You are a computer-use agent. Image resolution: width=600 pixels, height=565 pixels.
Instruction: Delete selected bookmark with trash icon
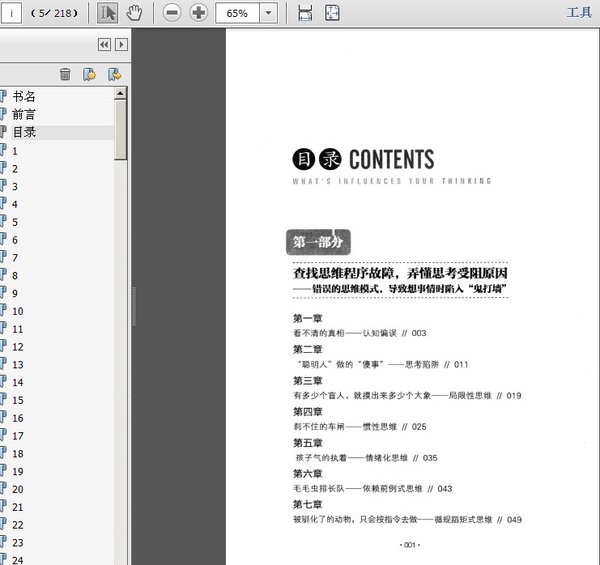click(x=65, y=74)
